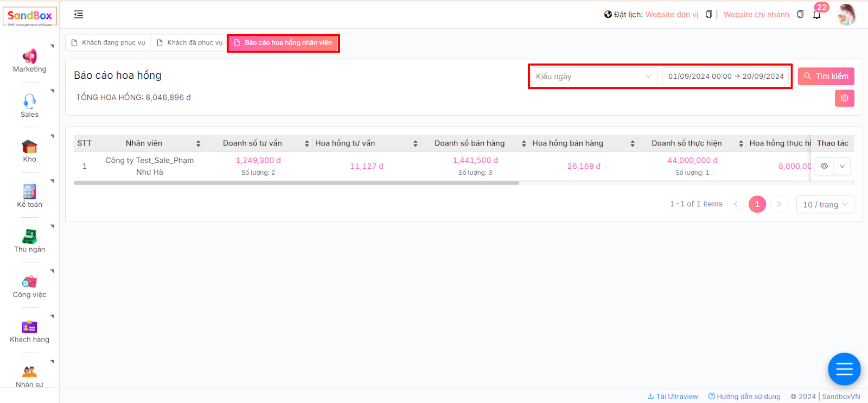View row details with eye icon
The width and height of the screenshot is (868, 403).
click(x=824, y=166)
